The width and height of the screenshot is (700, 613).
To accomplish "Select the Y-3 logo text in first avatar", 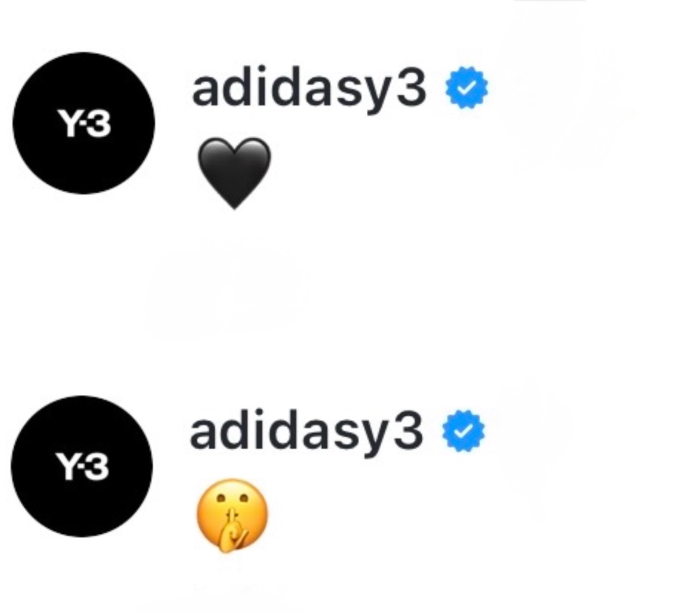I will 84,125.
